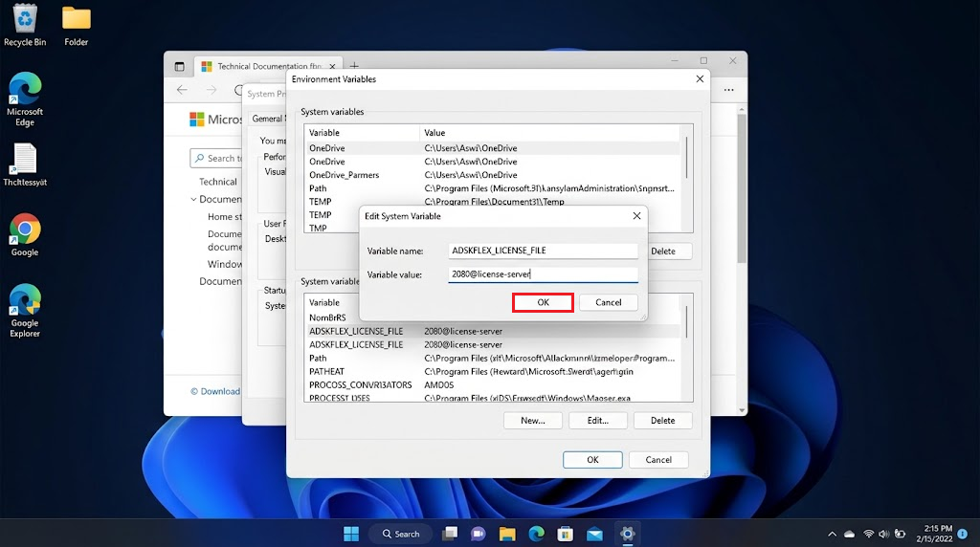Cancel the Edit System Variable dialog
980x547 pixels.
point(608,302)
